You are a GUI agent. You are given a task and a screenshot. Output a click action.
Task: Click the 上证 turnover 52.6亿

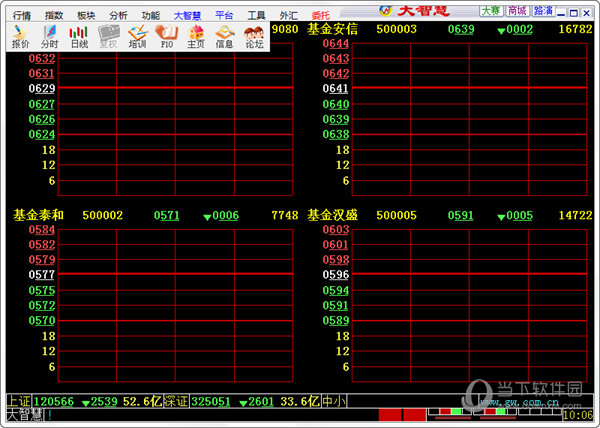pyautogui.click(x=142, y=402)
